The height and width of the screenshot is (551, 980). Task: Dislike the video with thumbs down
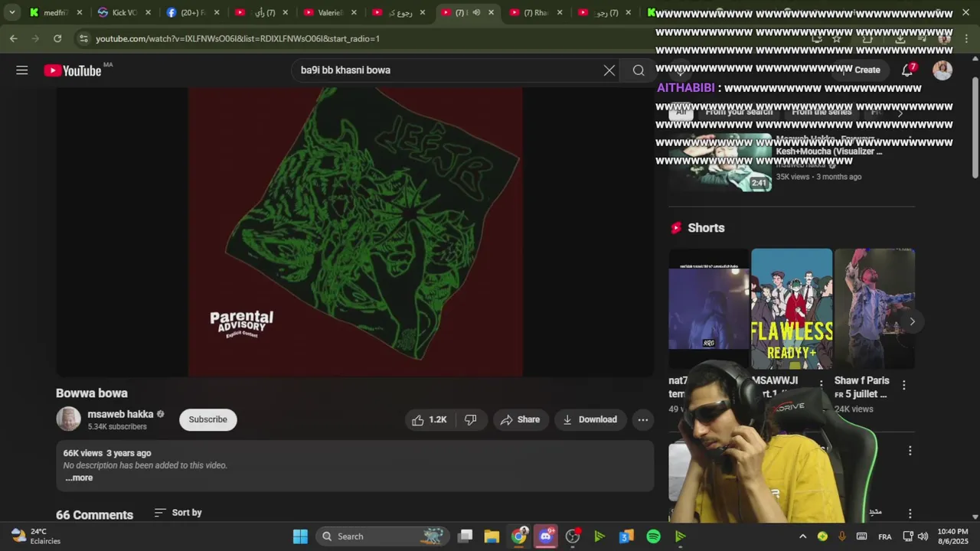coord(471,419)
